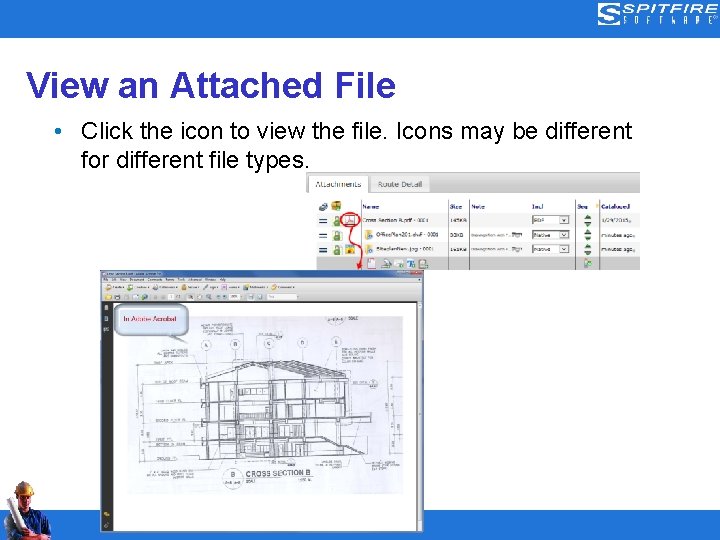Switch to the Route Detail tab
Image resolution: width=720 pixels, height=540 pixels.
[400, 184]
